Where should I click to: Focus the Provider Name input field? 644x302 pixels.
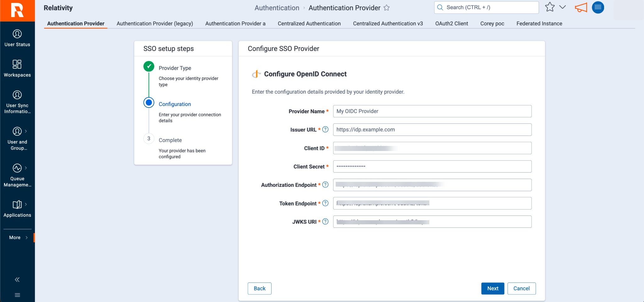(x=432, y=111)
